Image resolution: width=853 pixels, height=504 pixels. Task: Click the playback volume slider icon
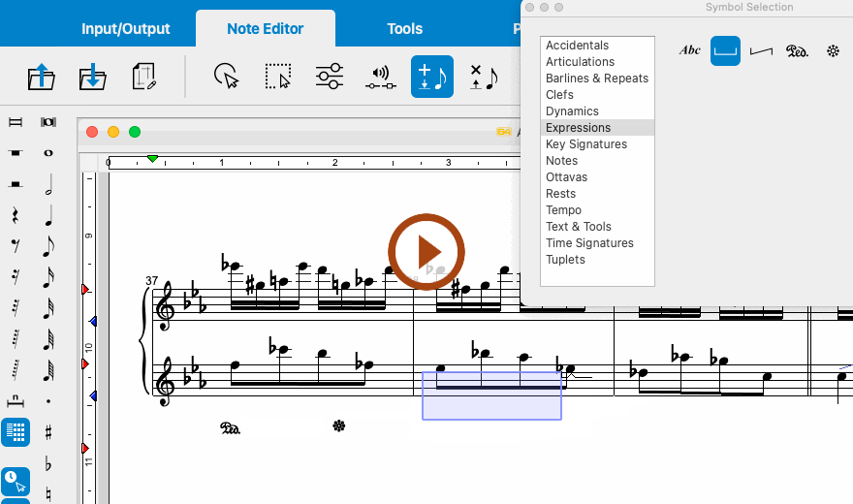click(380, 77)
